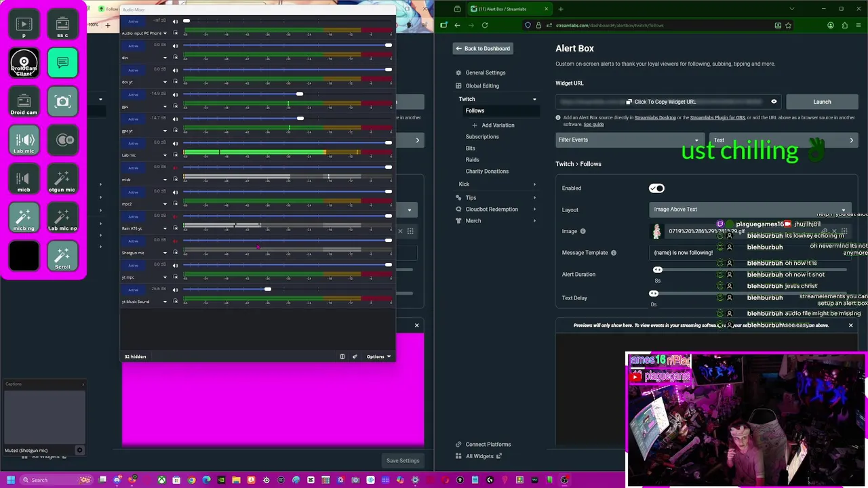Screen dimensions: 868x488
Task: Open dropdown arrow for gpc yt channel
Action: point(165,131)
